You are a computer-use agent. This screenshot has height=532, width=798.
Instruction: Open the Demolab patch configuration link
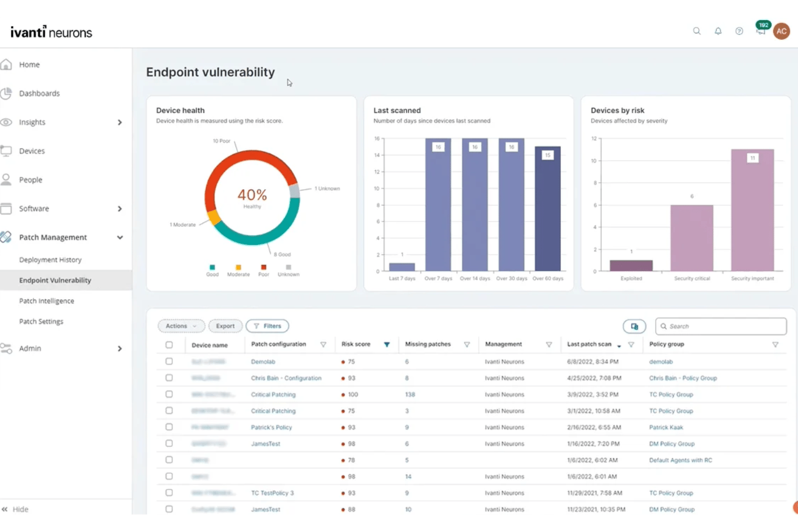[x=263, y=362]
